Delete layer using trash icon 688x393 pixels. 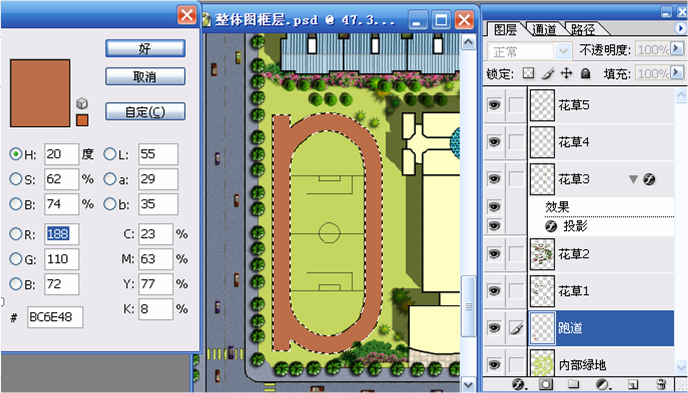(x=661, y=385)
